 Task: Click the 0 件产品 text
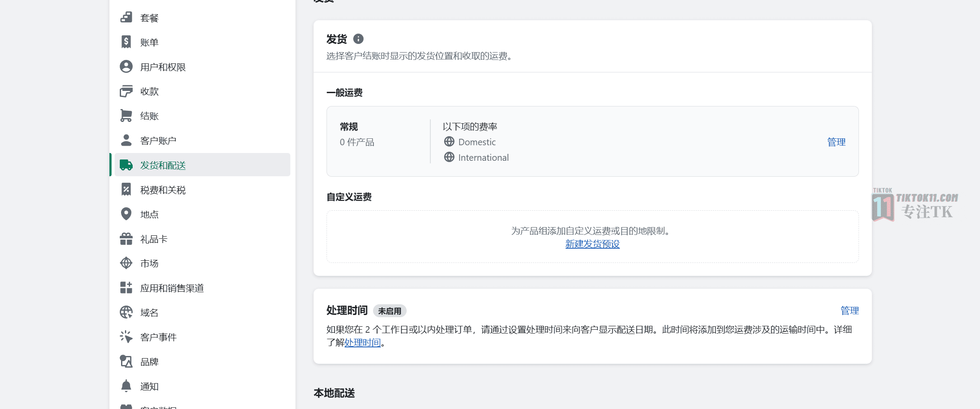tap(357, 142)
